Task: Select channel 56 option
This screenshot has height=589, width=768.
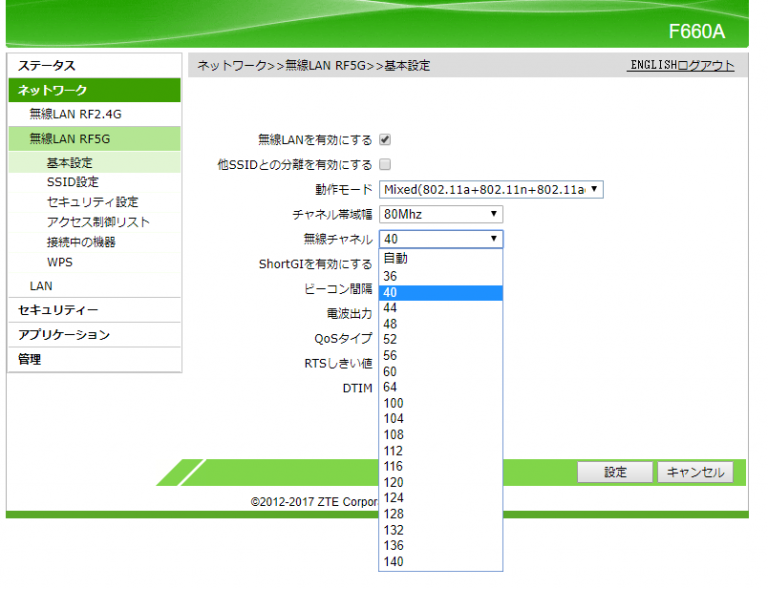Action: 440,355
